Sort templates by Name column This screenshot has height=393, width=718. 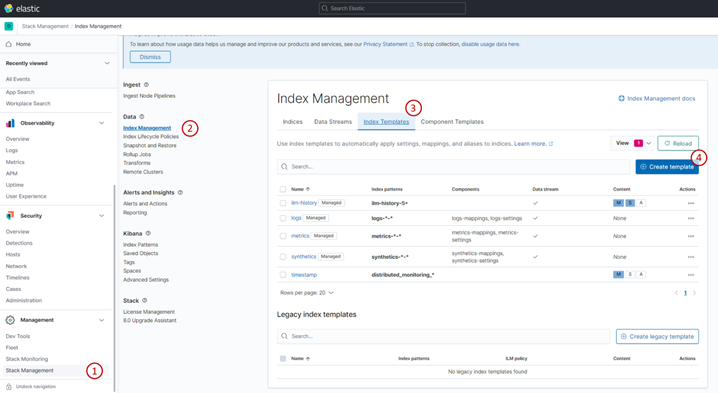click(x=300, y=189)
